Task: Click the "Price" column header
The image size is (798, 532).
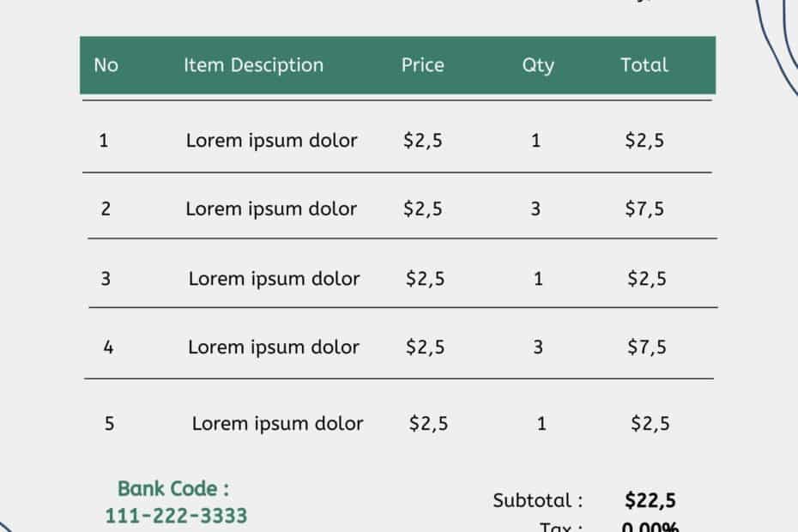Action: click(423, 65)
